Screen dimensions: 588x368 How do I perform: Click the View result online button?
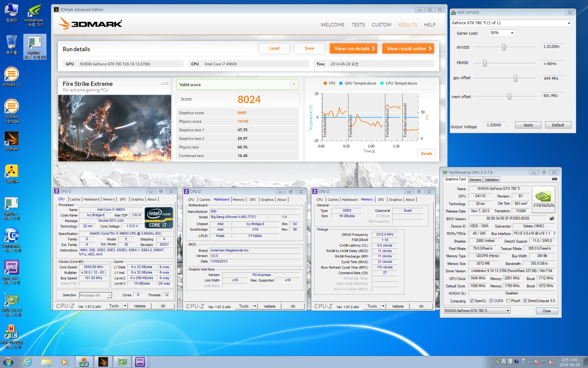408,48
